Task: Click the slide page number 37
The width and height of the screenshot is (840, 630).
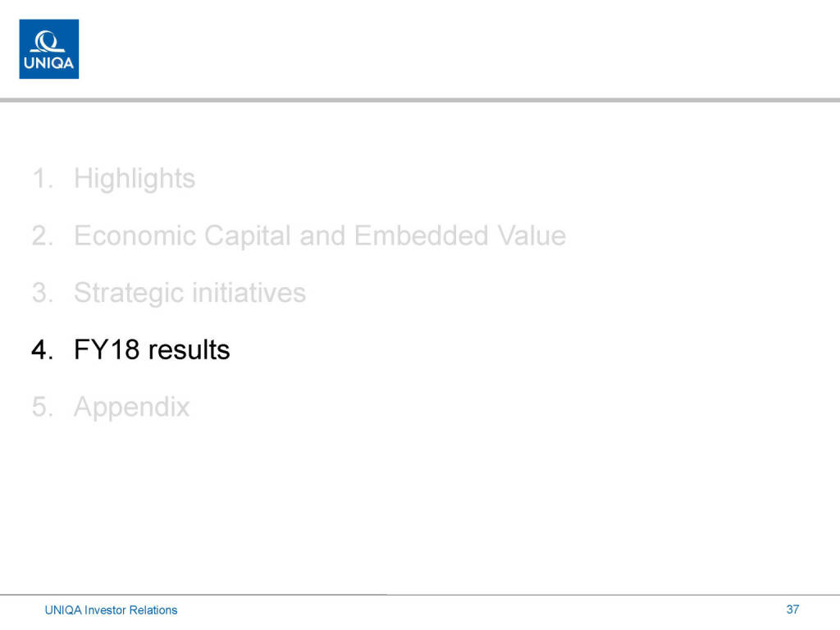Action: (x=792, y=609)
